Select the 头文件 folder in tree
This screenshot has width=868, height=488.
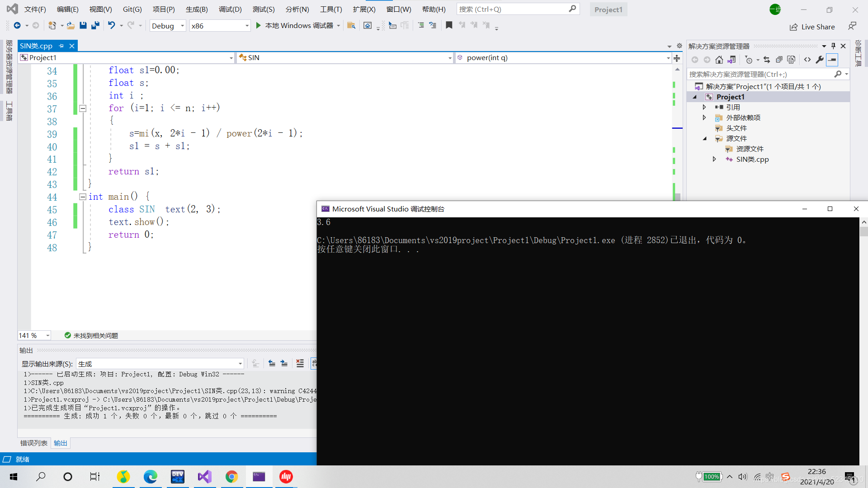tap(736, 128)
